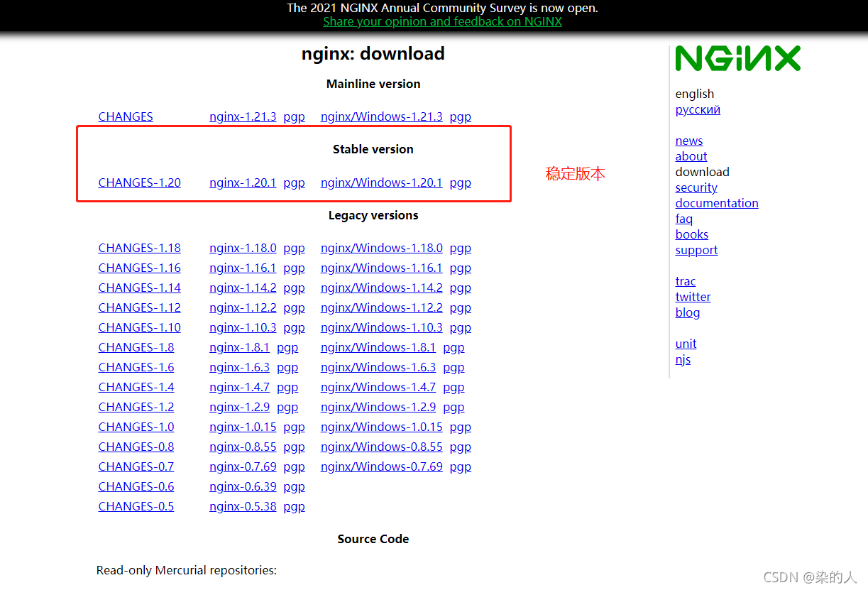Download nginx/Windows-1.18.0
This screenshot has width=868, height=590.
tap(381, 248)
